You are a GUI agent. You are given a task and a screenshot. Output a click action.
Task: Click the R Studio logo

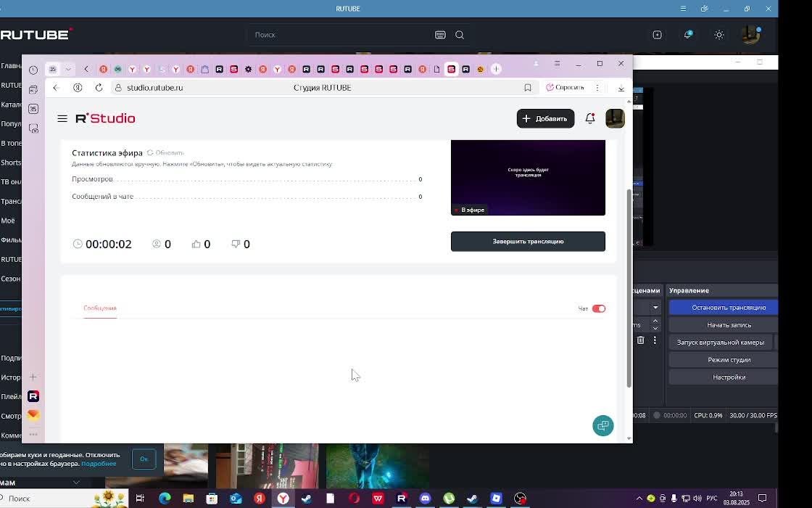tap(106, 119)
